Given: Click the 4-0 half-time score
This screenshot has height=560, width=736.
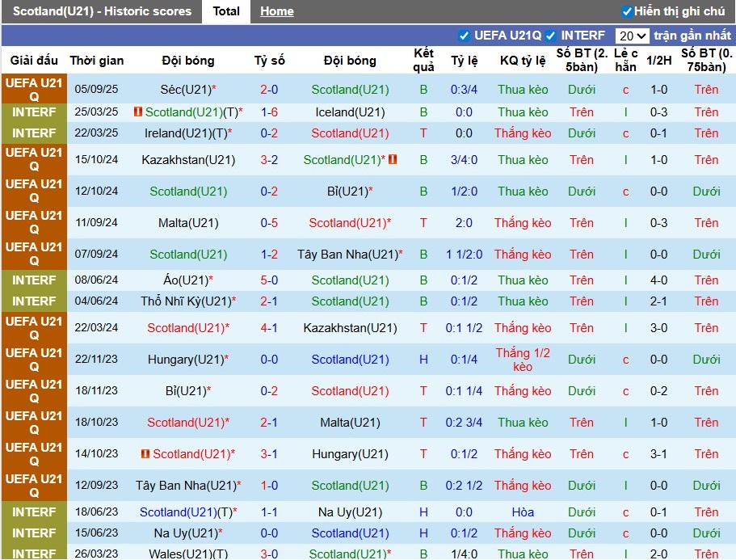Looking at the screenshot, I should 658,280.
